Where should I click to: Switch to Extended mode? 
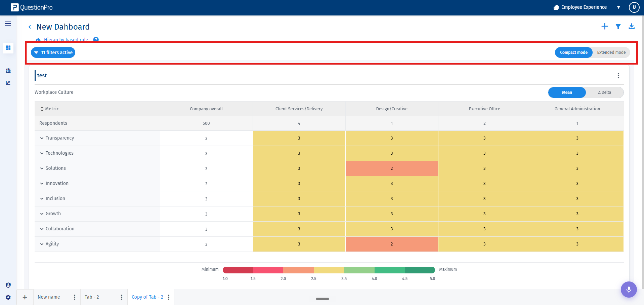click(x=611, y=52)
